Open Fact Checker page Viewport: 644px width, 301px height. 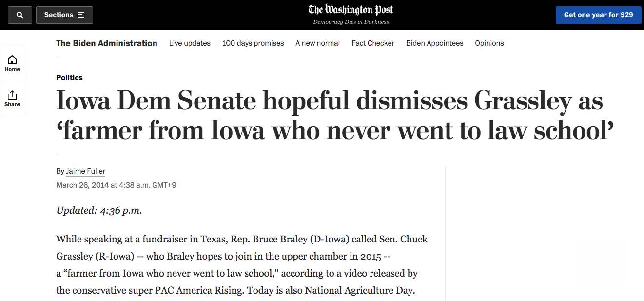[x=373, y=43]
